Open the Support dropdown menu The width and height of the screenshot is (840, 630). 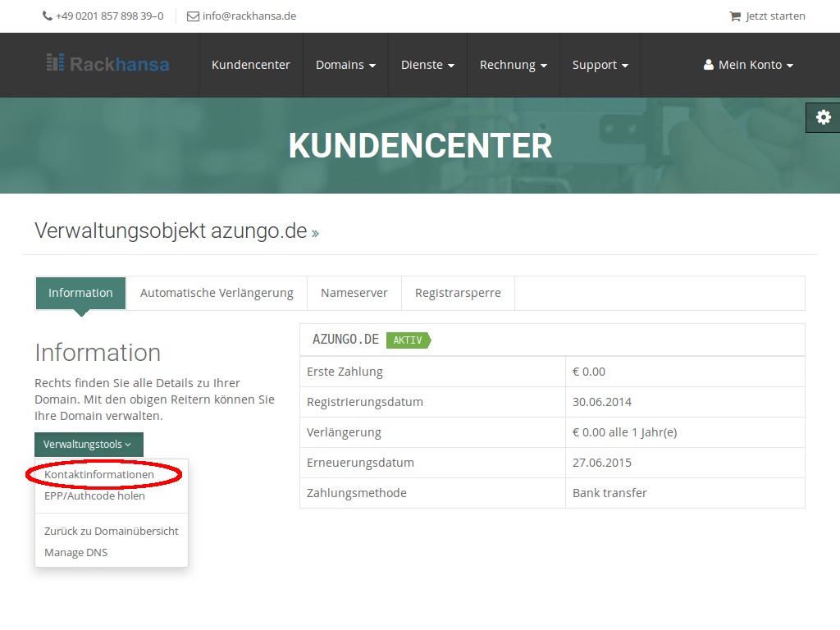[600, 65]
